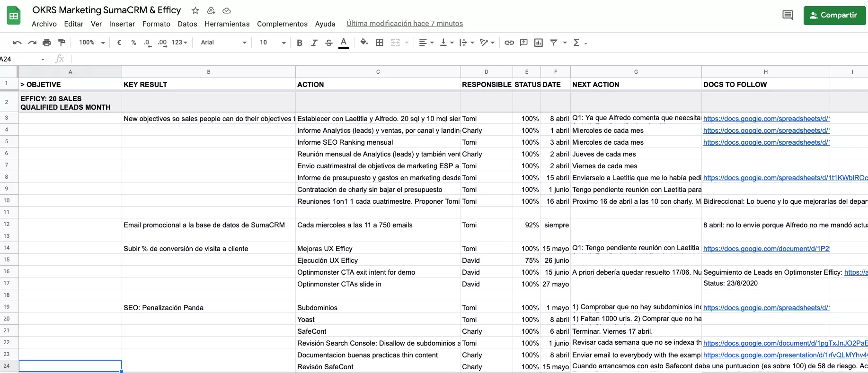Open vertical align dropdown

point(447,43)
